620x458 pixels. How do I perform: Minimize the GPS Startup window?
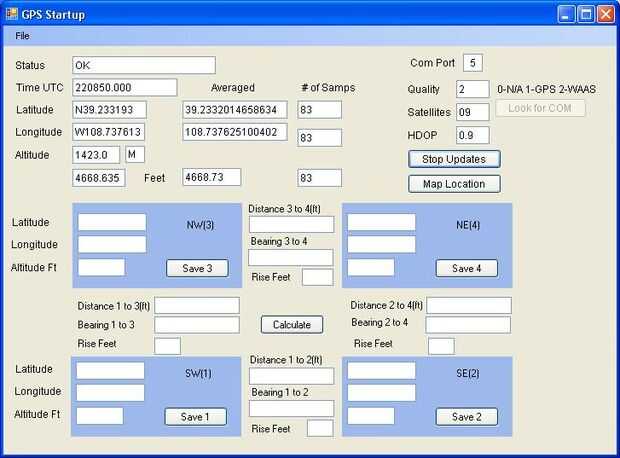566,15
